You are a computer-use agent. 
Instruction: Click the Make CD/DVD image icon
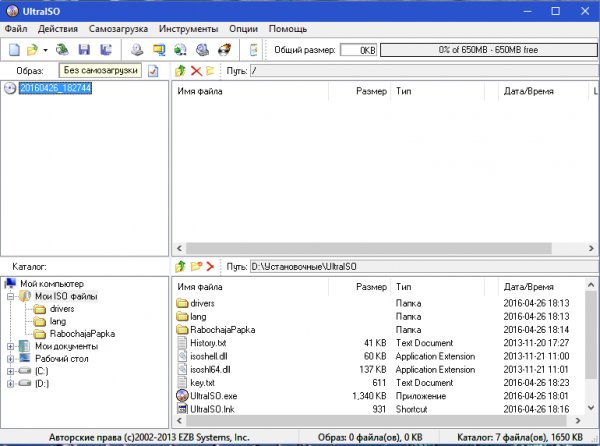[137, 50]
